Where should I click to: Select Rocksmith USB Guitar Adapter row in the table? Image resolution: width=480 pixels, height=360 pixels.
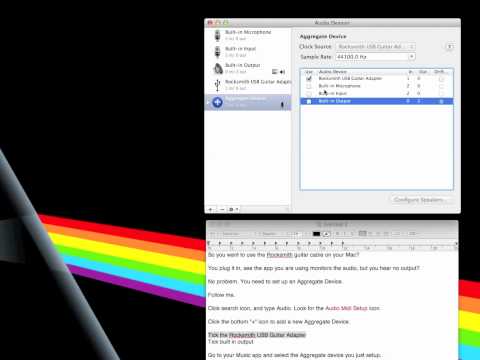click(x=377, y=79)
